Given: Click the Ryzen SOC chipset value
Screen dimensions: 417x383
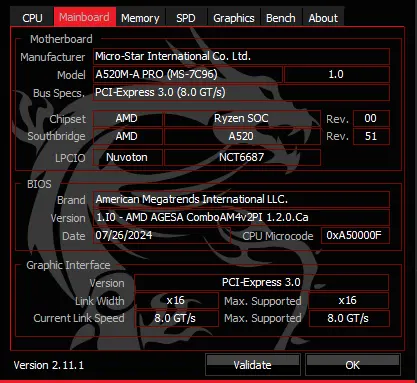Looking at the screenshot, I should [242, 118].
